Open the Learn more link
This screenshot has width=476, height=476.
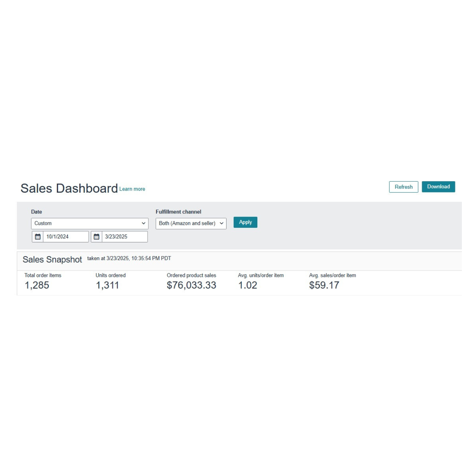pos(132,189)
